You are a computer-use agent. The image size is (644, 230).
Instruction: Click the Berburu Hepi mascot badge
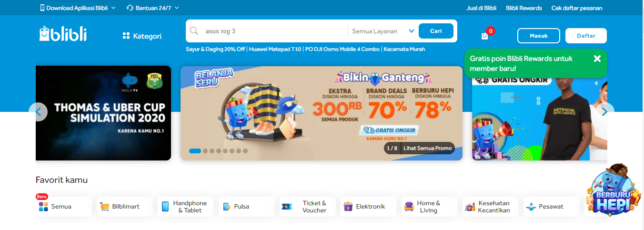610,190
